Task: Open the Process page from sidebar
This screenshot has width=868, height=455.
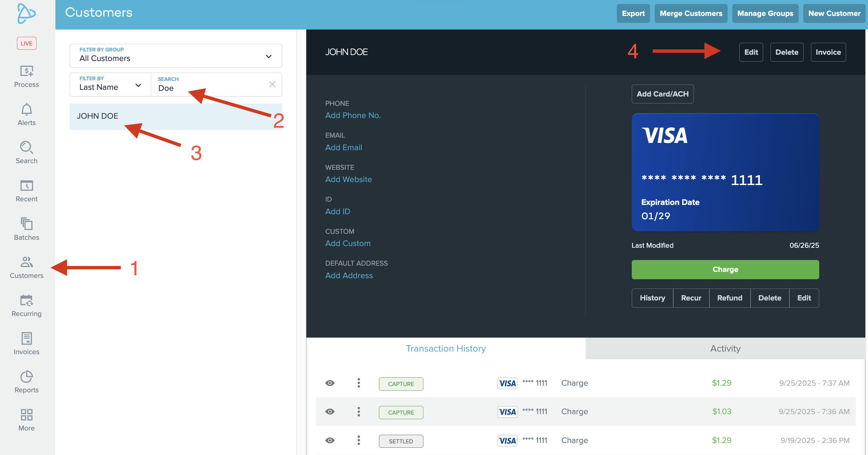Action: click(27, 77)
